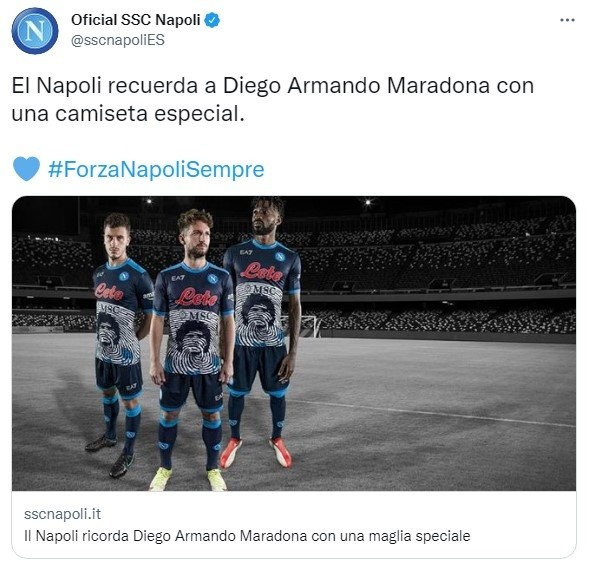589x563 pixels.
Task: Follow the #ForzaNapoliSempre hashtag
Action: pyautogui.click(x=156, y=169)
